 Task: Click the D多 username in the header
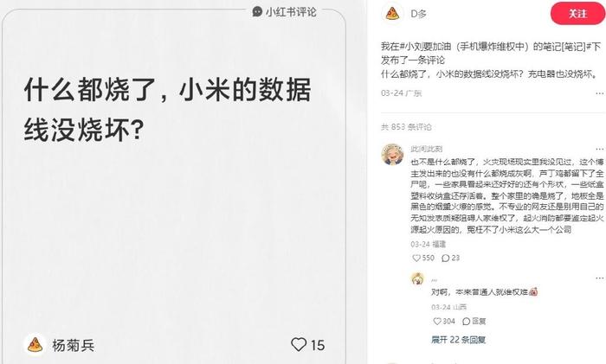[418, 14]
